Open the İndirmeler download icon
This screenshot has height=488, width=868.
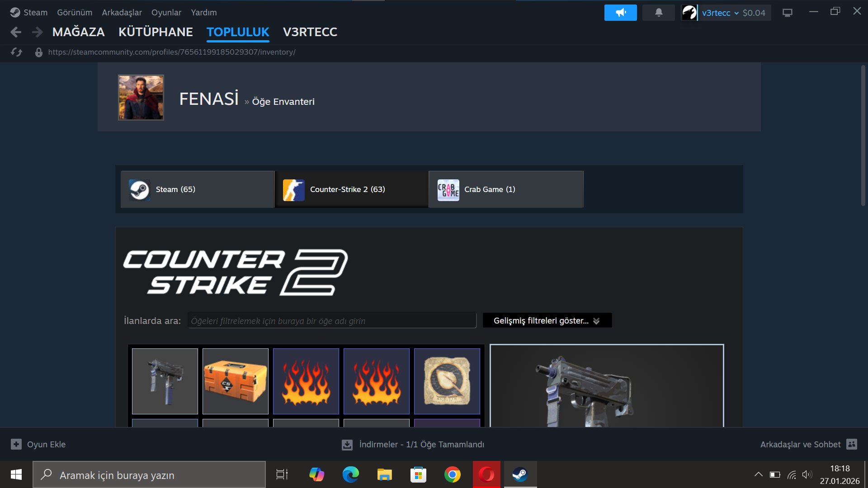(x=347, y=445)
